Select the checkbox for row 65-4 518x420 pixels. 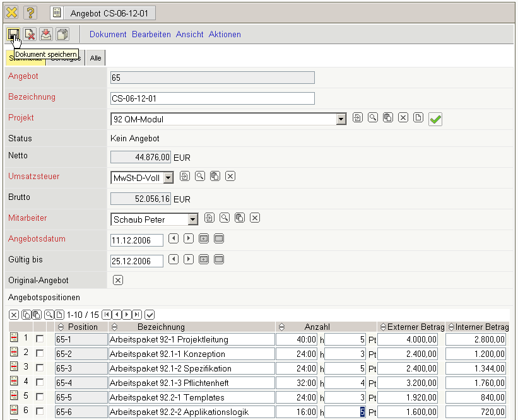point(40,382)
